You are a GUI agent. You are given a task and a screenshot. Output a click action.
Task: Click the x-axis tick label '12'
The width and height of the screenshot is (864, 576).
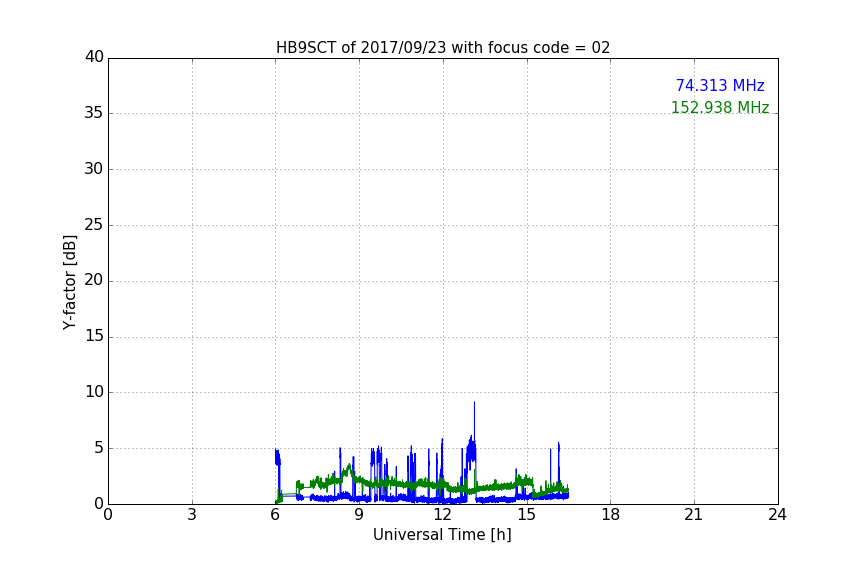click(x=443, y=515)
